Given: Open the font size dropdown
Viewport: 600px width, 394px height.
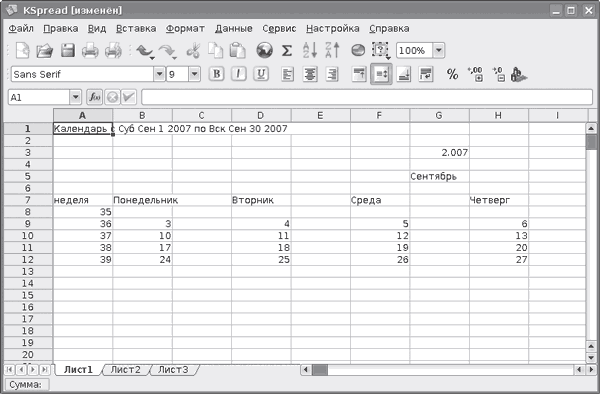Looking at the screenshot, I should pyautogui.click(x=194, y=74).
